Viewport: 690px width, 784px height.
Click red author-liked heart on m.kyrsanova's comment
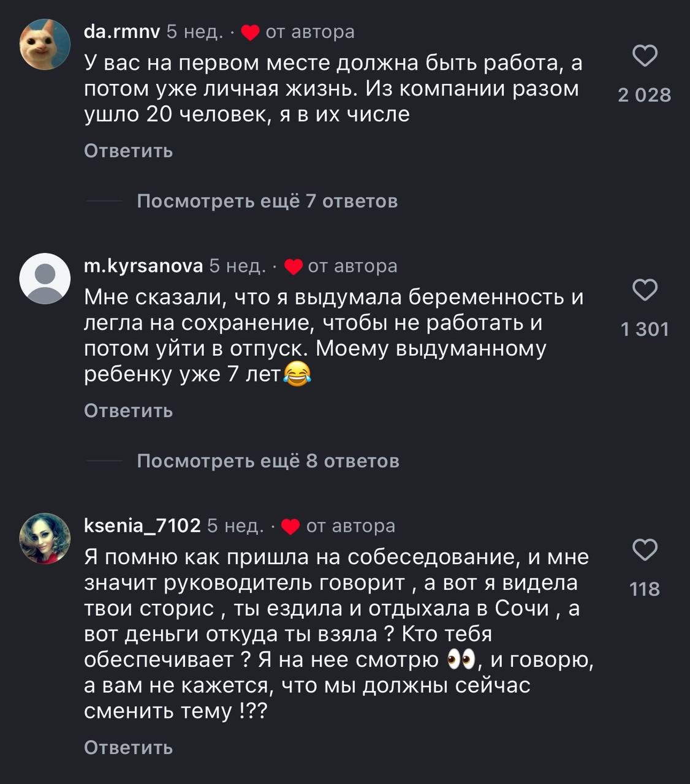[x=294, y=267]
